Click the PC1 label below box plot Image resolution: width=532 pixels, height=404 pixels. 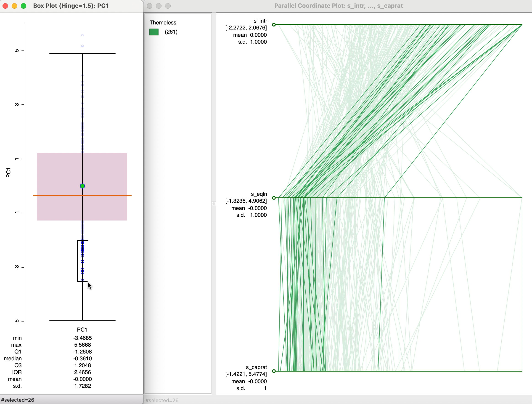coord(82,330)
